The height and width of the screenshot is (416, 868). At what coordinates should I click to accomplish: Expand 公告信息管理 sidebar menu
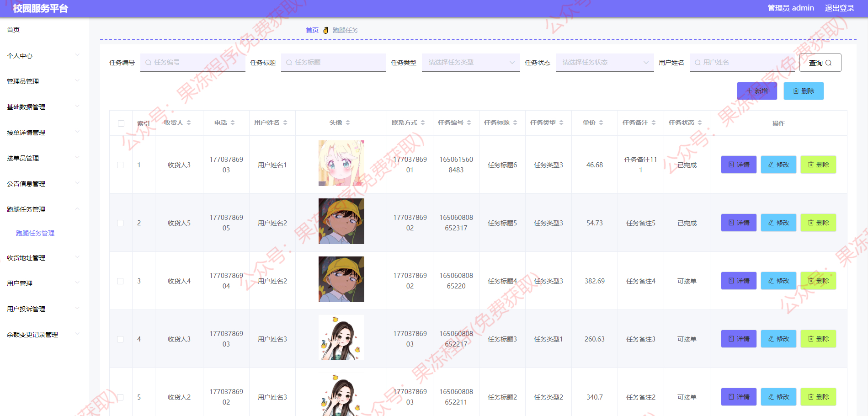coord(43,184)
